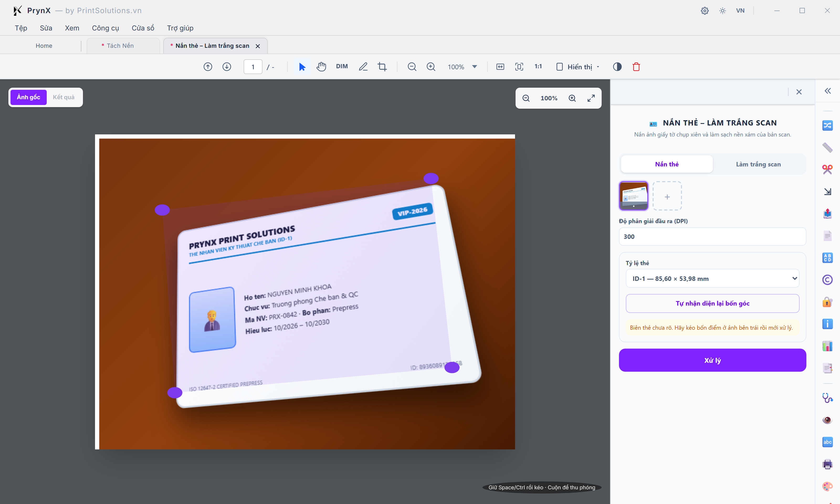840x504 pixels.
Task: Zoom out in the canvas overlay
Action: [526, 98]
